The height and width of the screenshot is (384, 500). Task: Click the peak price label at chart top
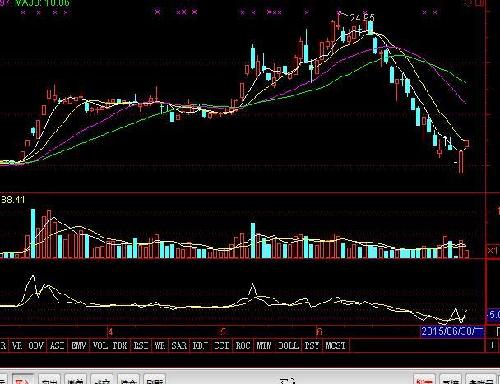[x=362, y=17]
